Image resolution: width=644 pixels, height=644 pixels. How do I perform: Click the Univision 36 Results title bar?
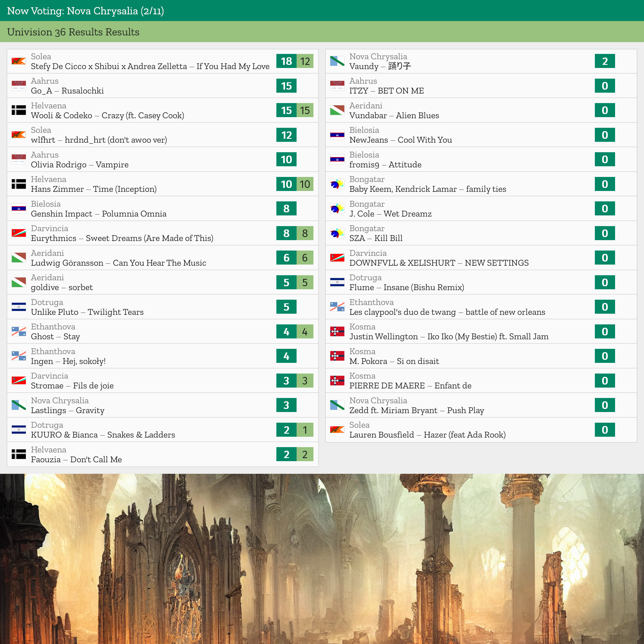click(x=73, y=32)
